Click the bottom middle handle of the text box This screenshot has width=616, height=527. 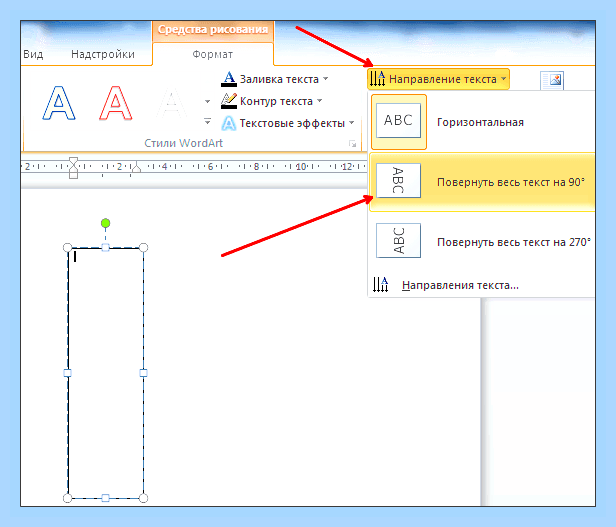[105, 498]
